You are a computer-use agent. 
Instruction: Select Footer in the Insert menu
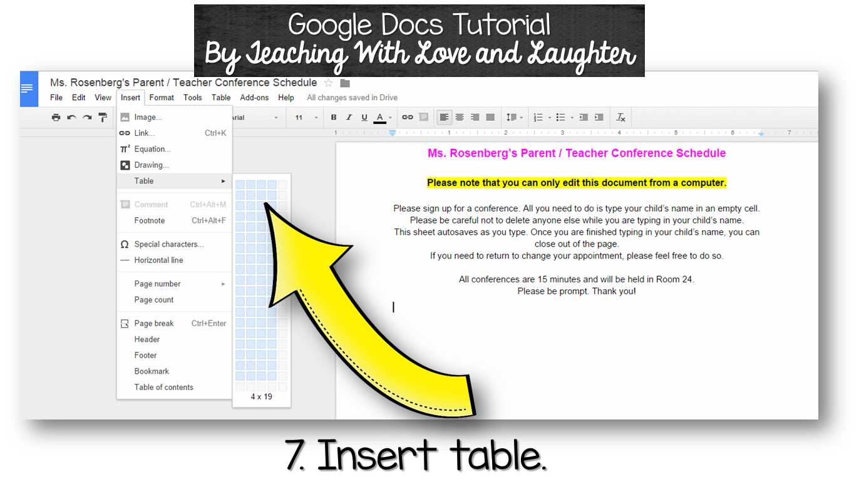[174, 356]
